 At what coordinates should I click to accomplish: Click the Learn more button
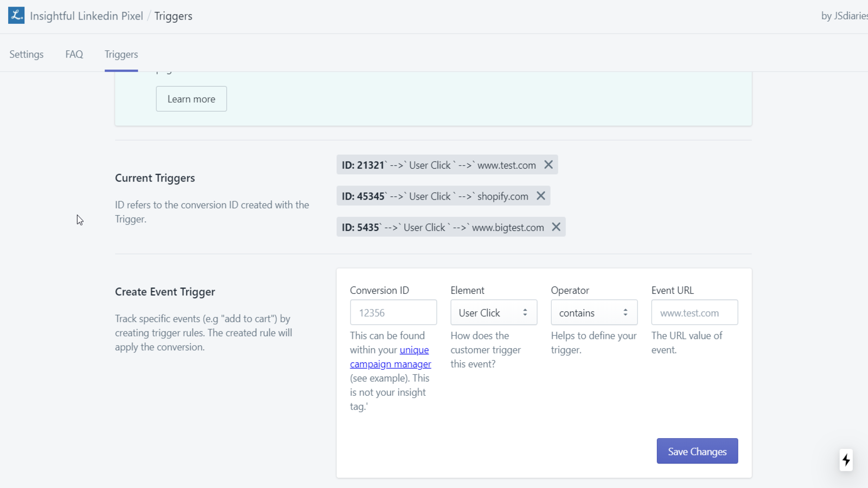point(192,99)
